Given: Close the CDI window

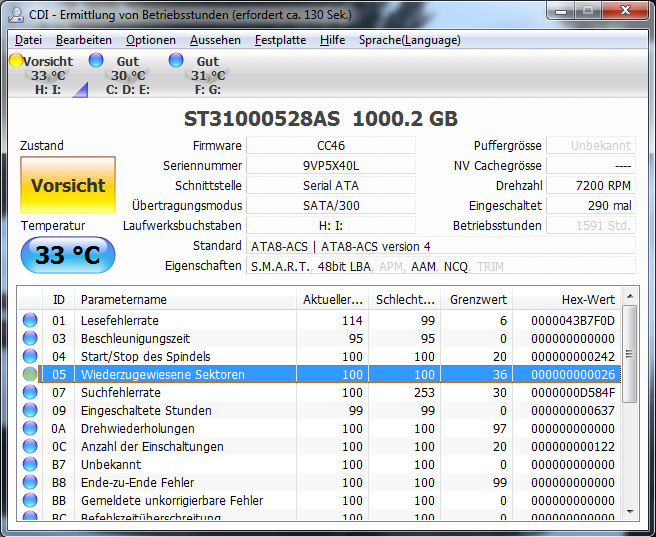Looking at the screenshot, I should (x=625, y=10).
